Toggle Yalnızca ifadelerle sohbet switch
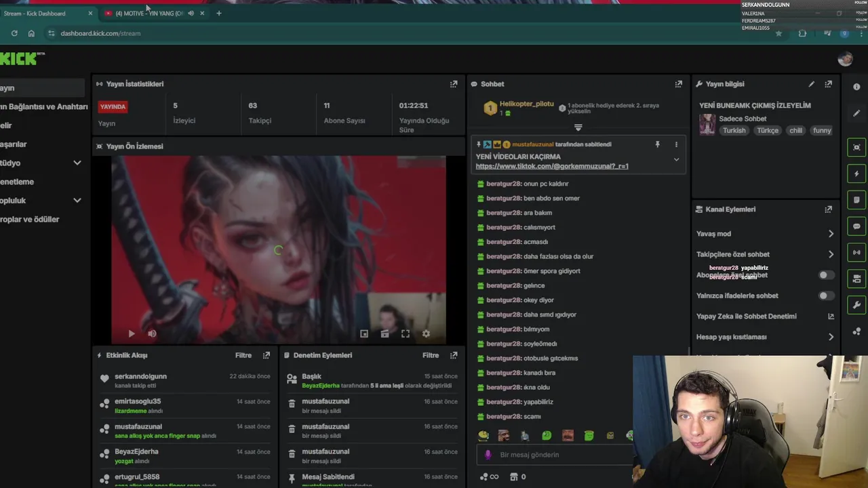The image size is (868, 488). click(x=826, y=296)
